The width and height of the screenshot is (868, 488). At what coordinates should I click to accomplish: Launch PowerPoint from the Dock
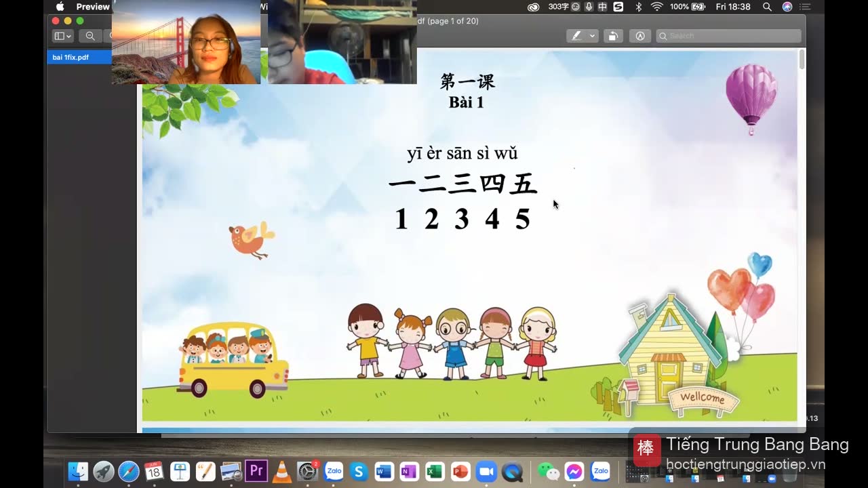pos(460,471)
